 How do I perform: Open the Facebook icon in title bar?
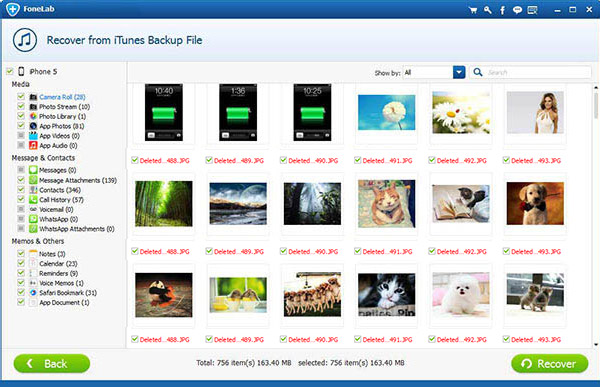coord(502,10)
